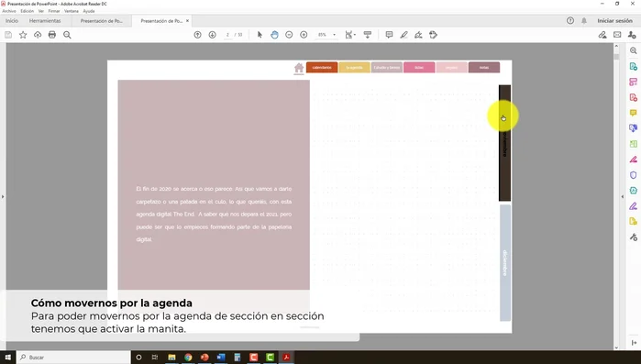Click the scrollbar down arrow
The image size is (641, 364).
[x=616, y=347]
